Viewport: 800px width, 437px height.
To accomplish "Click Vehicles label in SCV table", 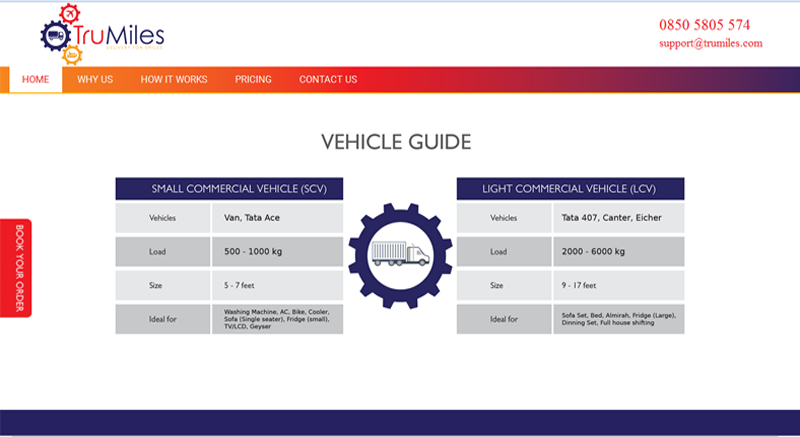I will [163, 218].
